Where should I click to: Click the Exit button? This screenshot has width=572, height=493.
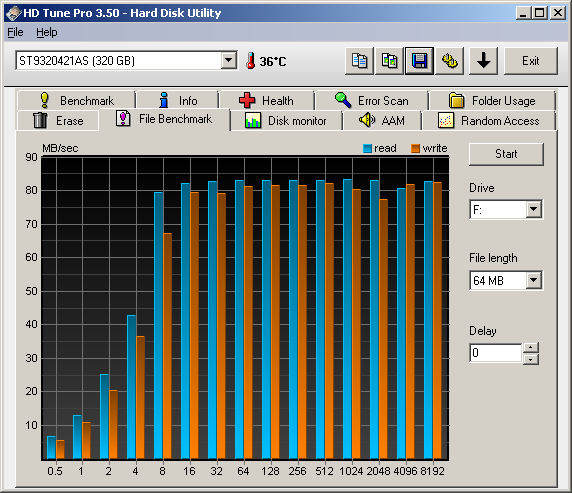pos(531,61)
